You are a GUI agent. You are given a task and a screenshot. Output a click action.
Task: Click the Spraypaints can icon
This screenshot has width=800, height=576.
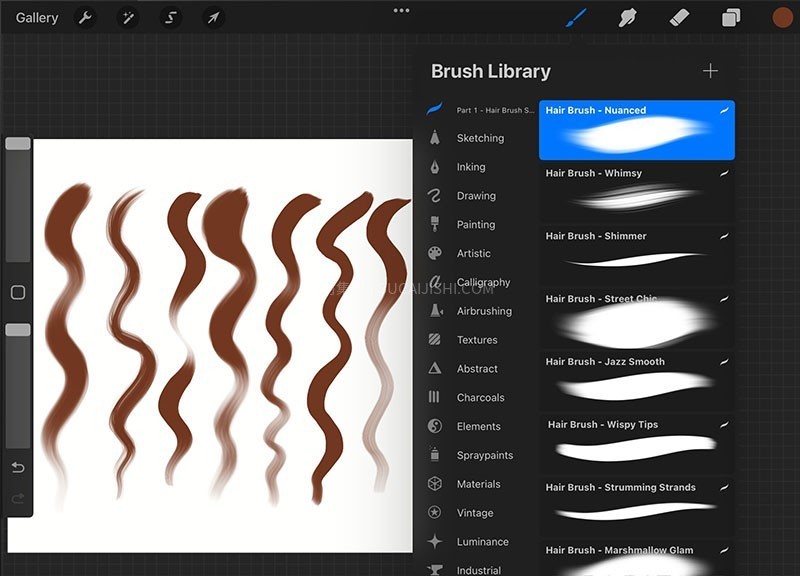coord(435,454)
